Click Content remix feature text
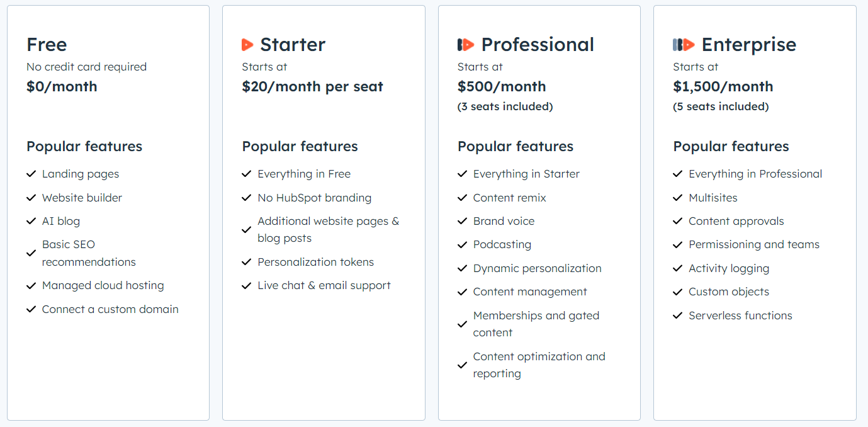This screenshot has height=427, width=868. click(x=510, y=198)
